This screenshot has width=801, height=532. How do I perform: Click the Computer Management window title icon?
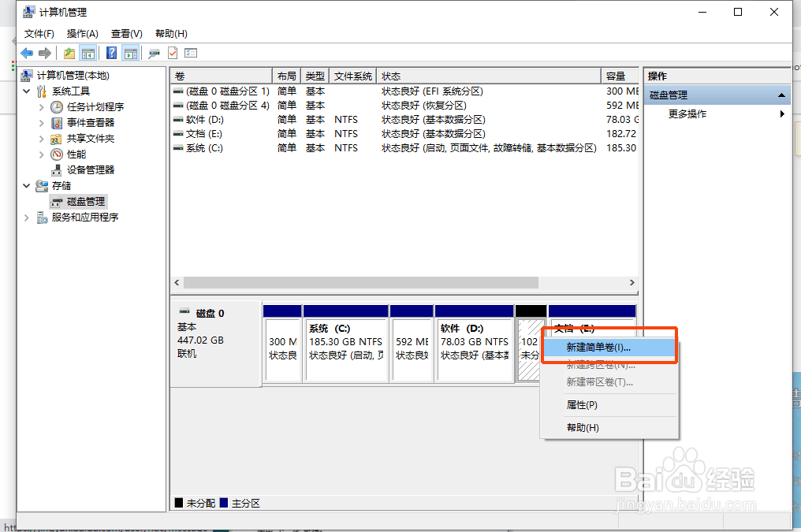pyautogui.click(x=29, y=12)
